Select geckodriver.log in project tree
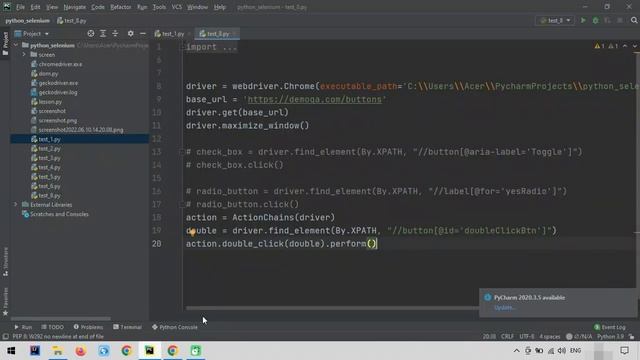Screen dimensions: 640x360 point(58,92)
